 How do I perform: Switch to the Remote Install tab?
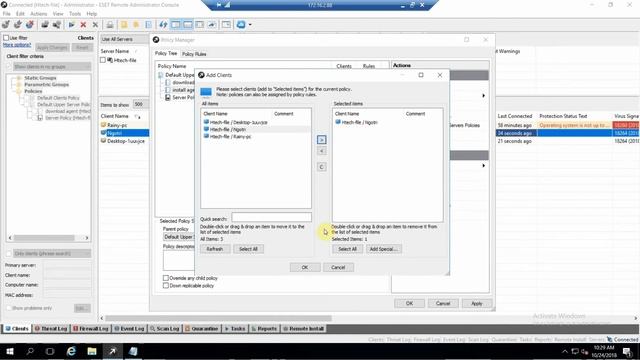tap(303, 329)
